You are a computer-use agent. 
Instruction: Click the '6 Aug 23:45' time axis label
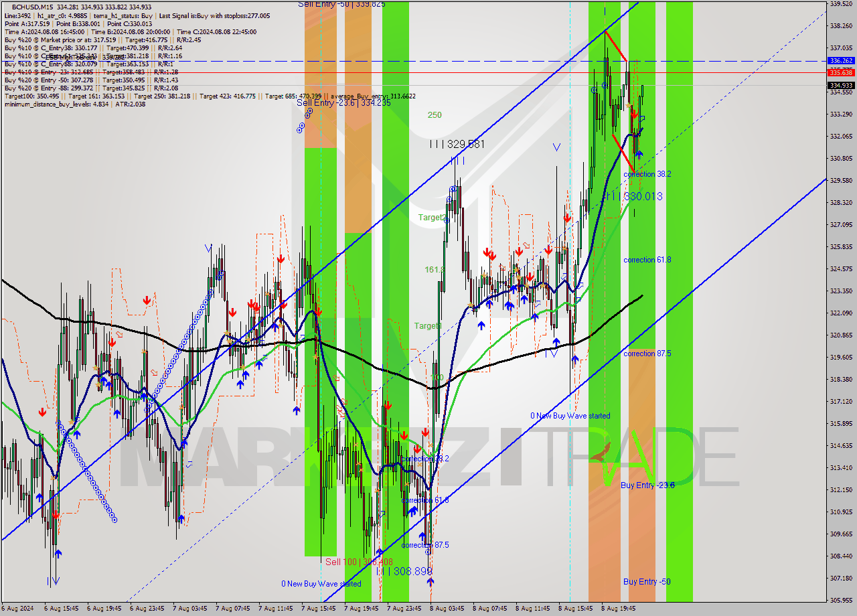coord(148,609)
